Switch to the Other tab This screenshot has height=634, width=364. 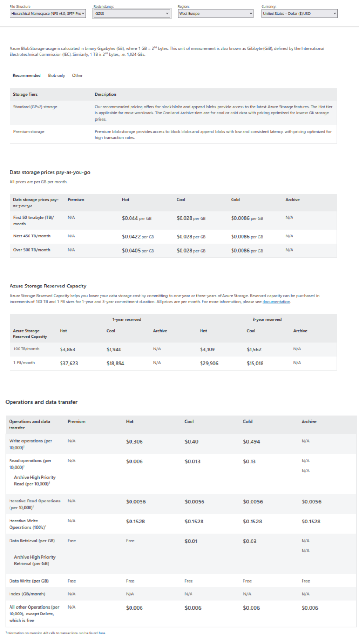pyautogui.click(x=77, y=75)
